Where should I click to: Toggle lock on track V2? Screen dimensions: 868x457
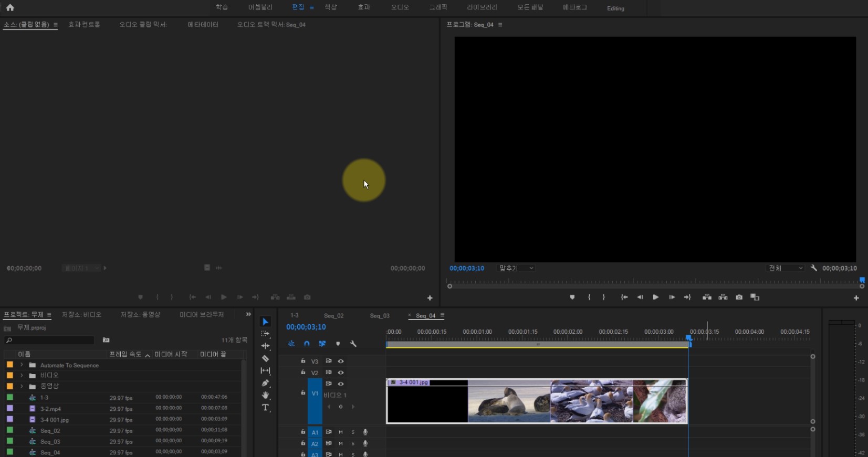coord(303,373)
